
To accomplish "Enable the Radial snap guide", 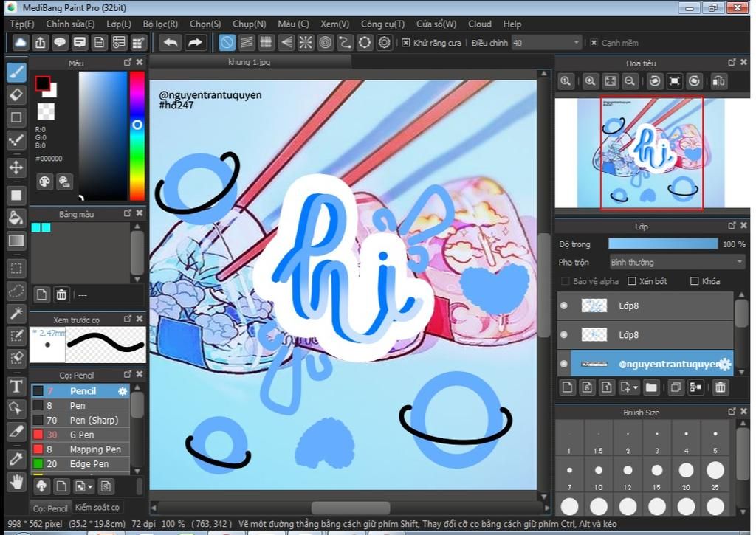I will (x=305, y=42).
